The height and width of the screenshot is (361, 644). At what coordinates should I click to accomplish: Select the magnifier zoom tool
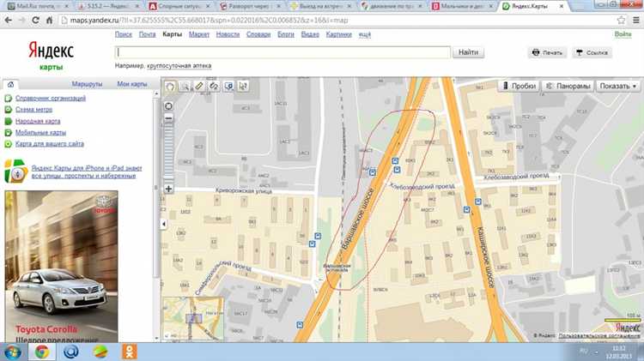185,86
